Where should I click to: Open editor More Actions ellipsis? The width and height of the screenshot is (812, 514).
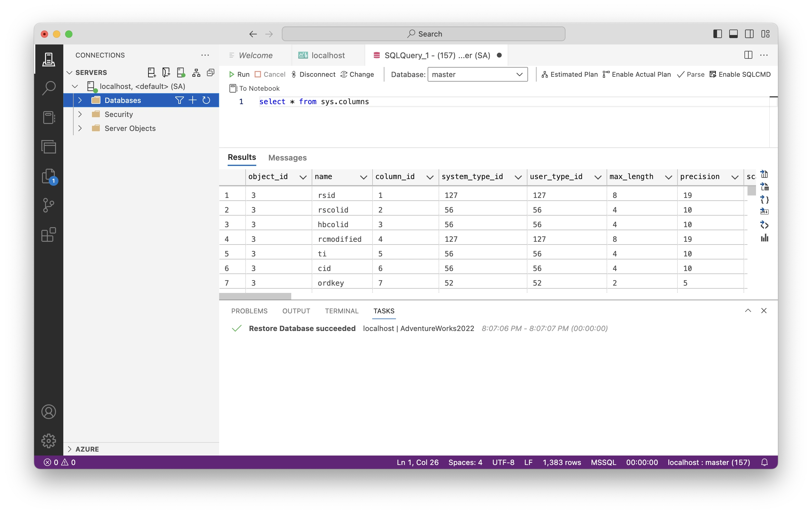pyautogui.click(x=764, y=55)
